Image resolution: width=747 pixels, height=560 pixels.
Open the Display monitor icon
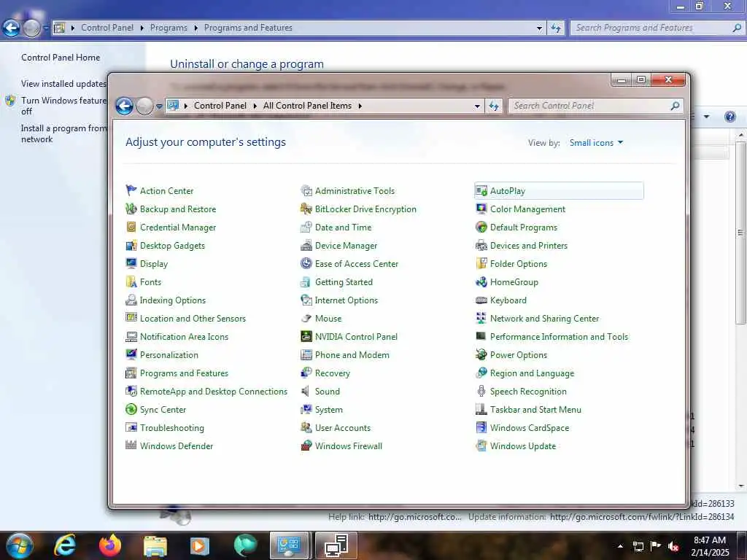(x=131, y=263)
